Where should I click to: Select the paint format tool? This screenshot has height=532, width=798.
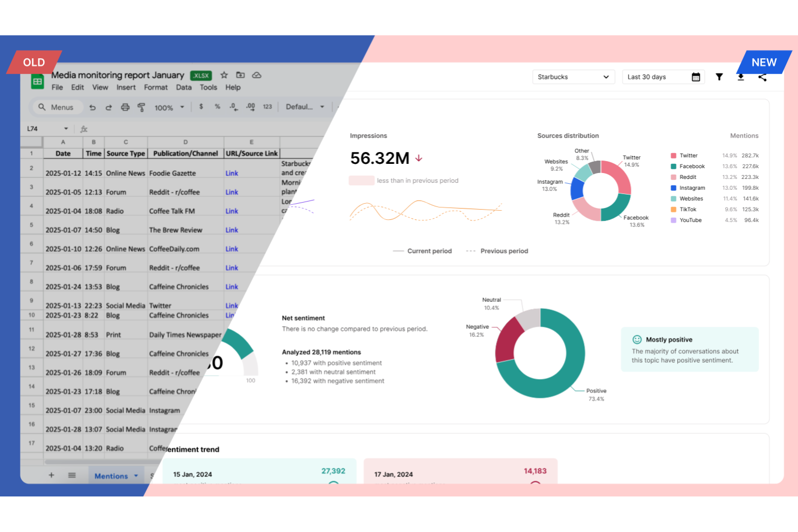pos(141,107)
